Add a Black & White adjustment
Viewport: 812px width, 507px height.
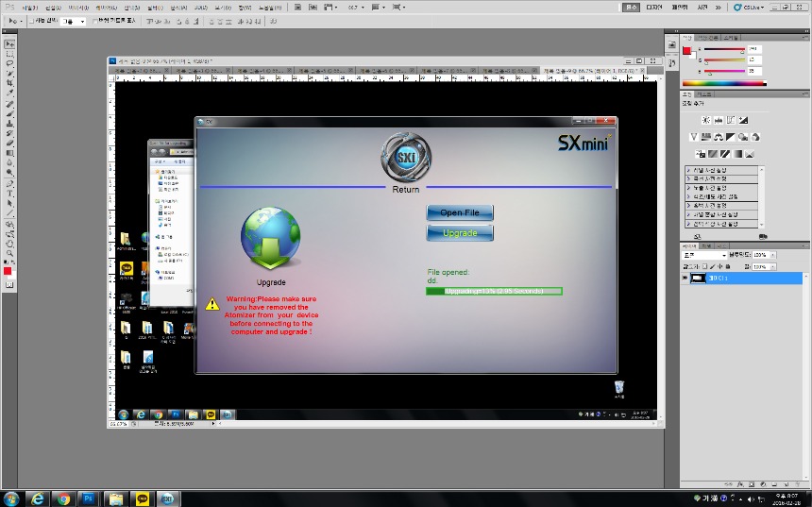[x=731, y=137]
